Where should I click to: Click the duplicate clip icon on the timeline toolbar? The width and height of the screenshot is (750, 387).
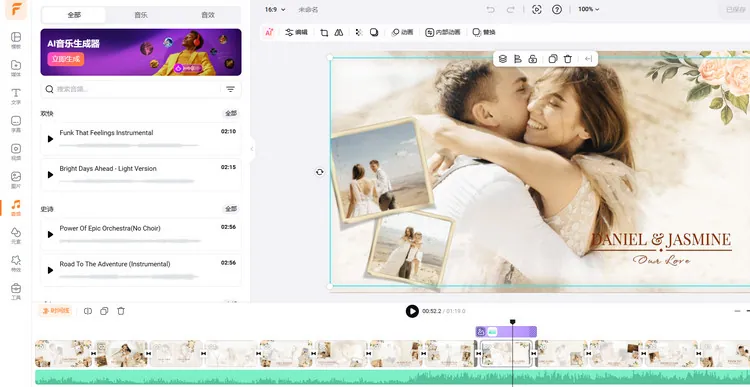click(x=104, y=311)
